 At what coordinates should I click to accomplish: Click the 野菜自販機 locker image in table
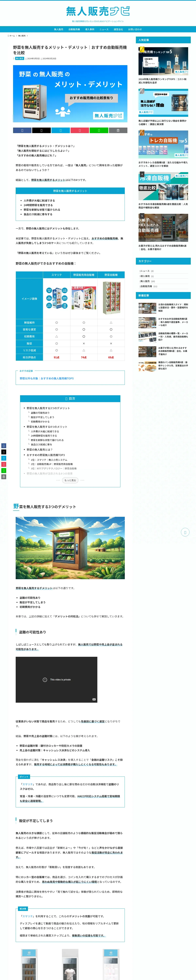[111, 298]
